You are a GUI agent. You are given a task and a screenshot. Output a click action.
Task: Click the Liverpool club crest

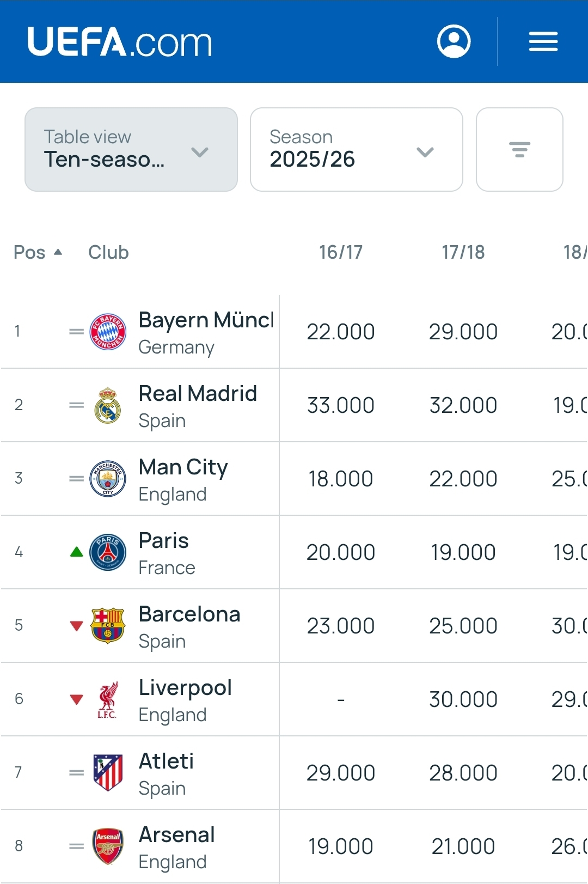pos(108,699)
